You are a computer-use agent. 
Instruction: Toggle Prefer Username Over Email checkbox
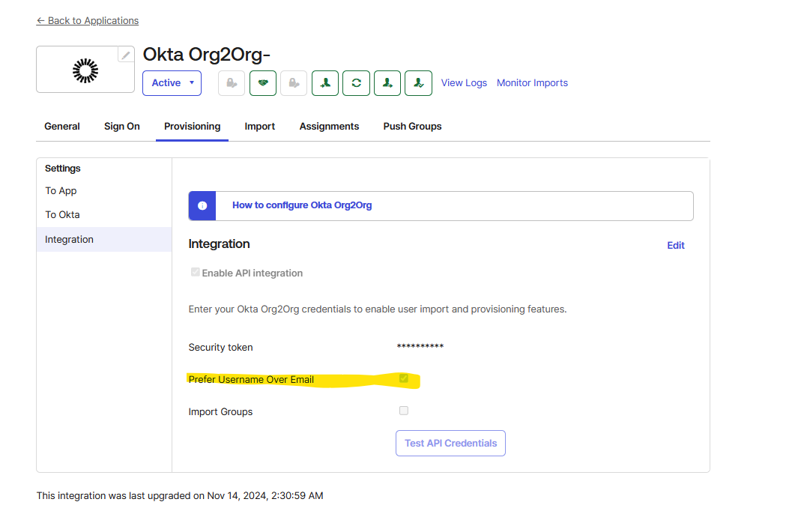pyautogui.click(x=404, y=378)
